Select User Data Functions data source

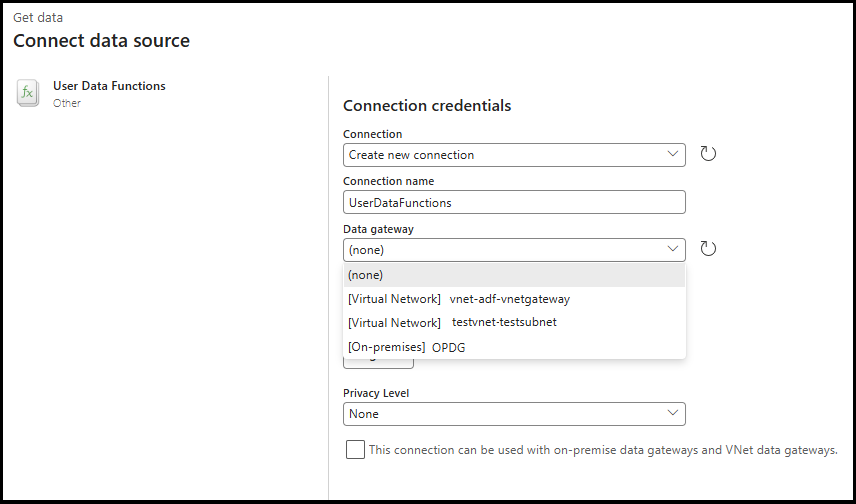[92, 93]
